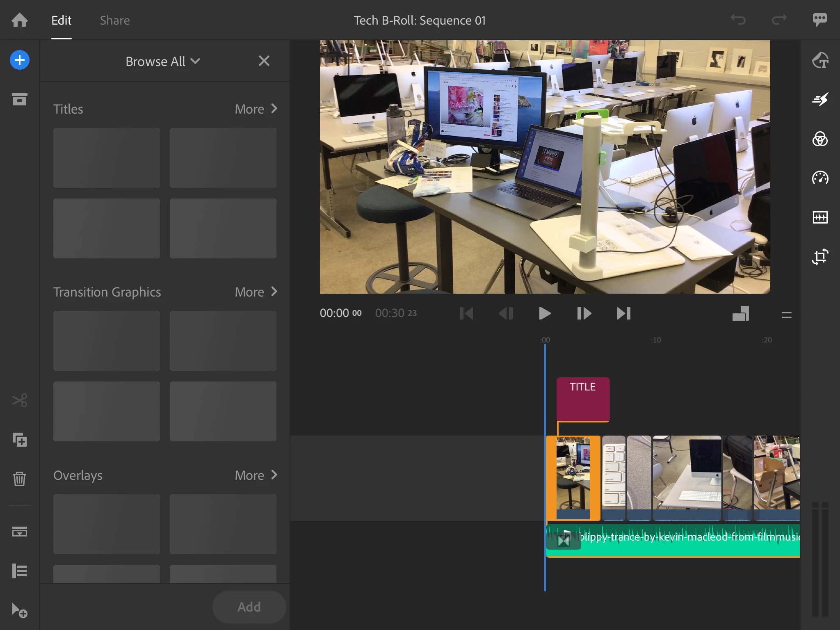This screenshot has width=840, height=630.
Task: Click the blue add media plus button
Action: click(x=19, y=60)
